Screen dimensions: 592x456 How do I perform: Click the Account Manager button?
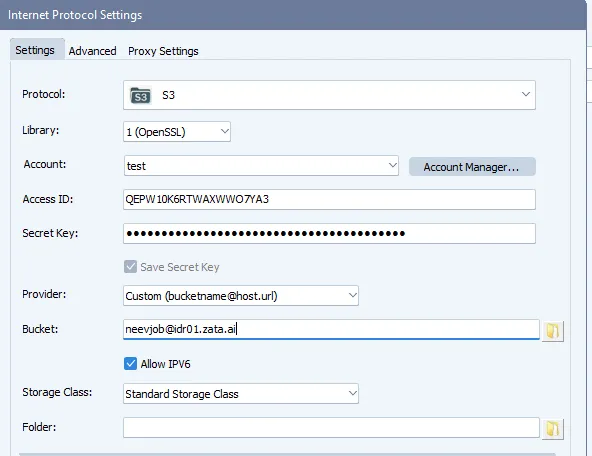pyautogui.click(x=472, y=166)
